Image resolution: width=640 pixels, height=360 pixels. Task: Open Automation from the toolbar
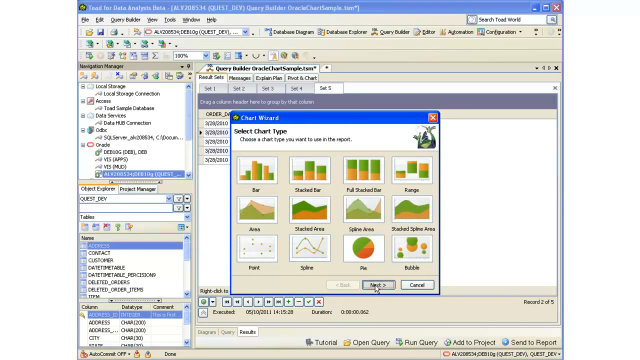(456, 32)
